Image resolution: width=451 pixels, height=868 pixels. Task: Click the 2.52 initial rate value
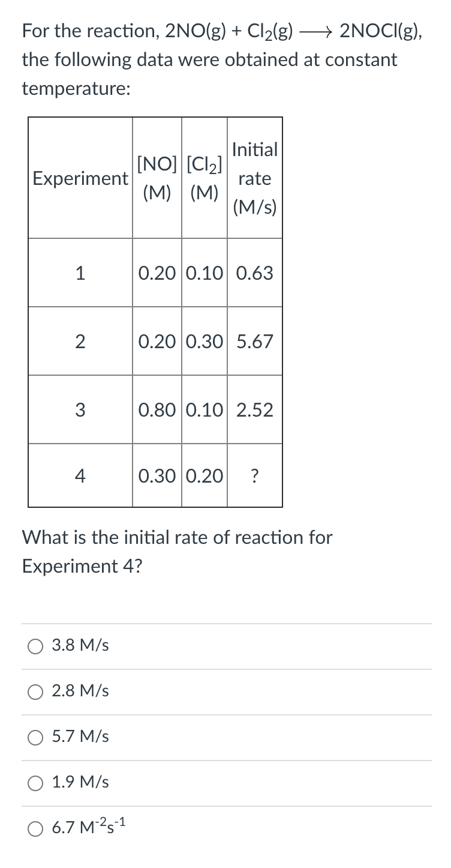[254, 409]
